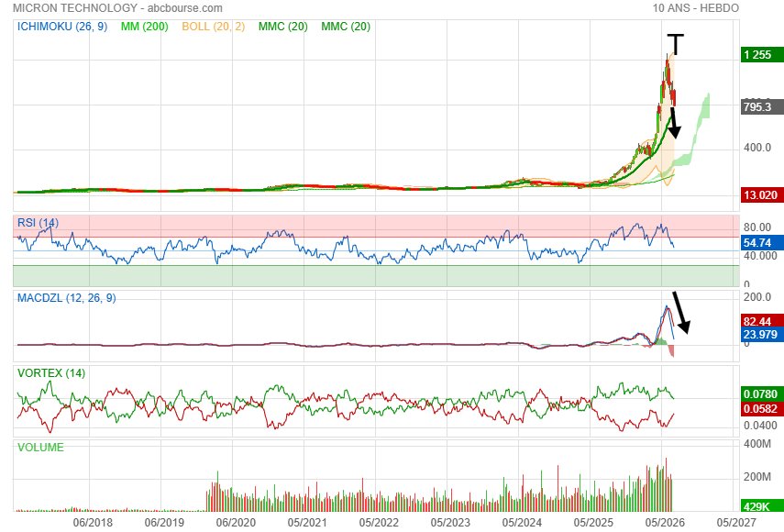Select the VORTEX (14) panel label
784x532 pixels.
pyautogui.click(x=51, y=373)
